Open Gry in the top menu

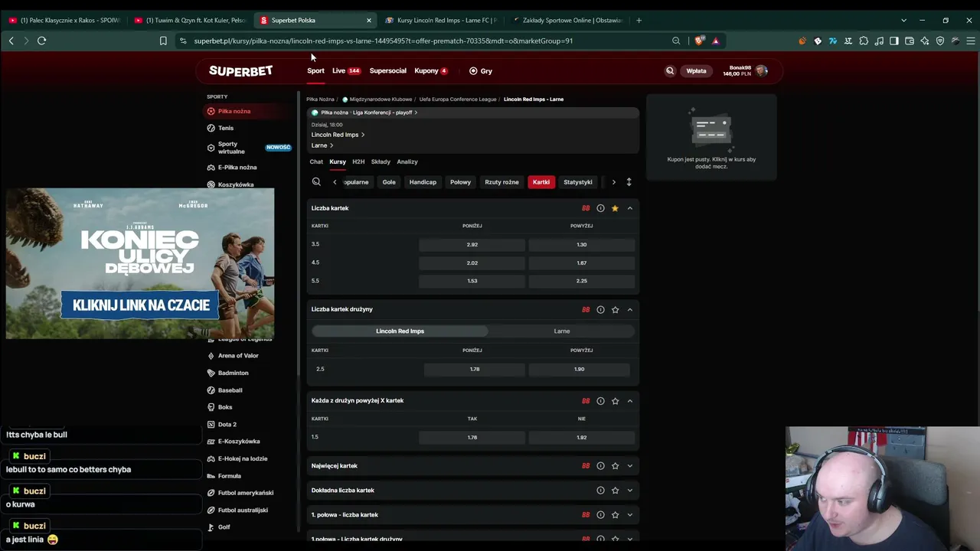[481, 71]
